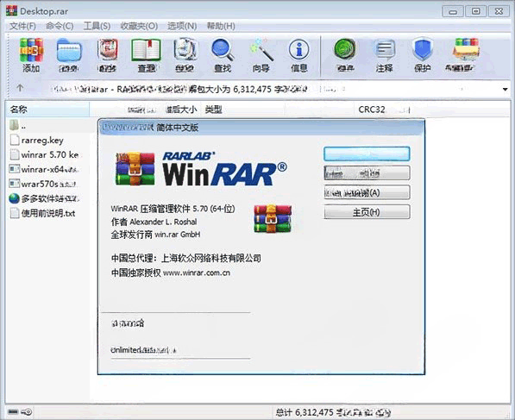Click the Unlimited license text in dialog
Image resolution: width=515 pixels, height=420 pixels.
[143, 350]
